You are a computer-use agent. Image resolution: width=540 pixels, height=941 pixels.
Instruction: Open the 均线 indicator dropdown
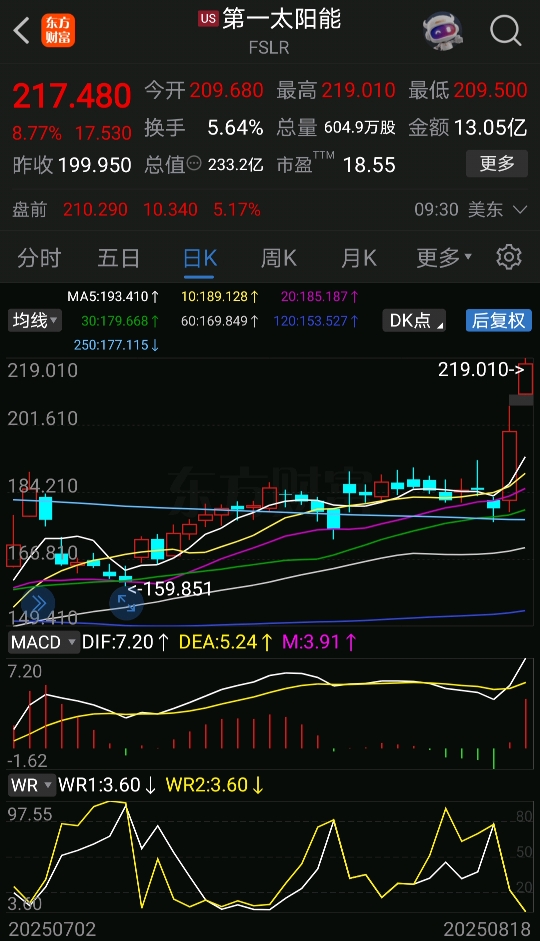tap(35, 320)
